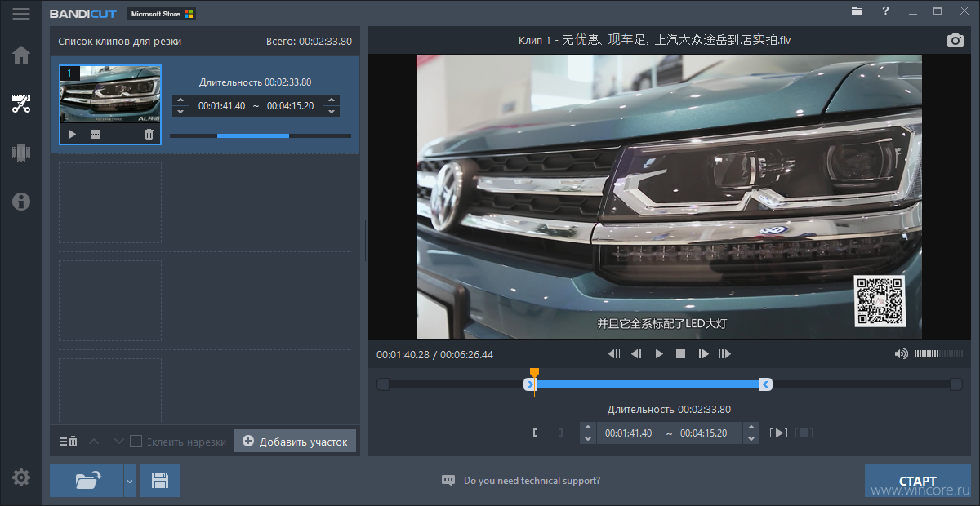Click the 'Добавить участок' button
This screenshot has height=506, width=980.
(x=296, y=442)
